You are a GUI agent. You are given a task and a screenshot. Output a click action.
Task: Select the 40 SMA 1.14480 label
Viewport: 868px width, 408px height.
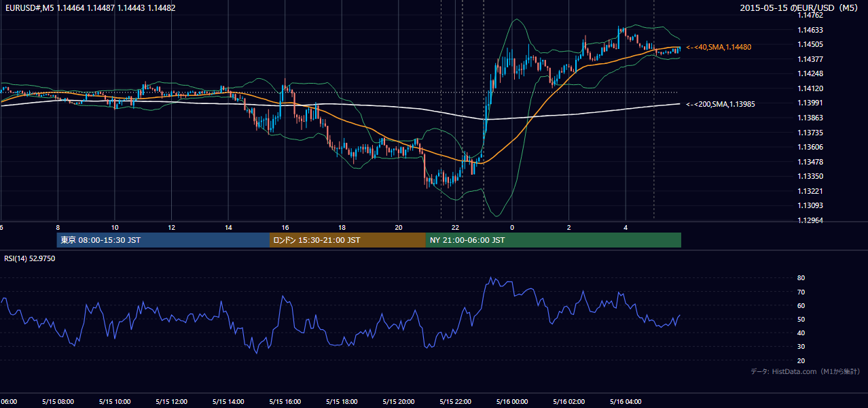(719, 47)
